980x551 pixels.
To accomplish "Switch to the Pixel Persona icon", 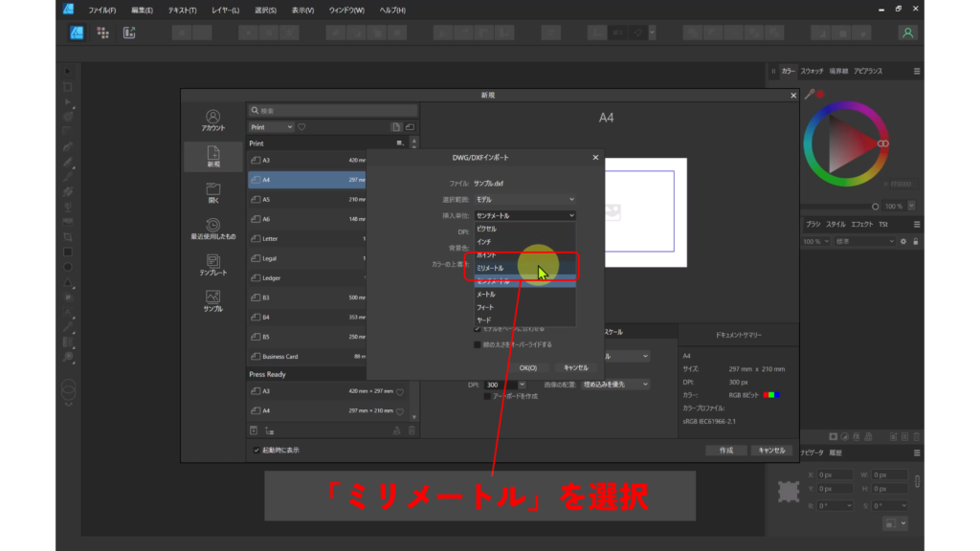I will click(103, 33).
